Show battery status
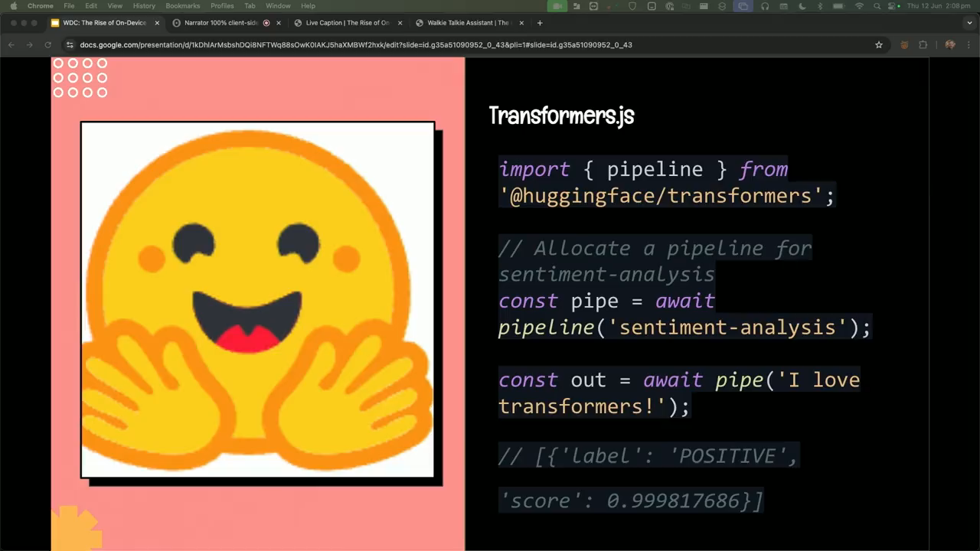The width and height of the screenshot is (980, 551). pos(838,6)
